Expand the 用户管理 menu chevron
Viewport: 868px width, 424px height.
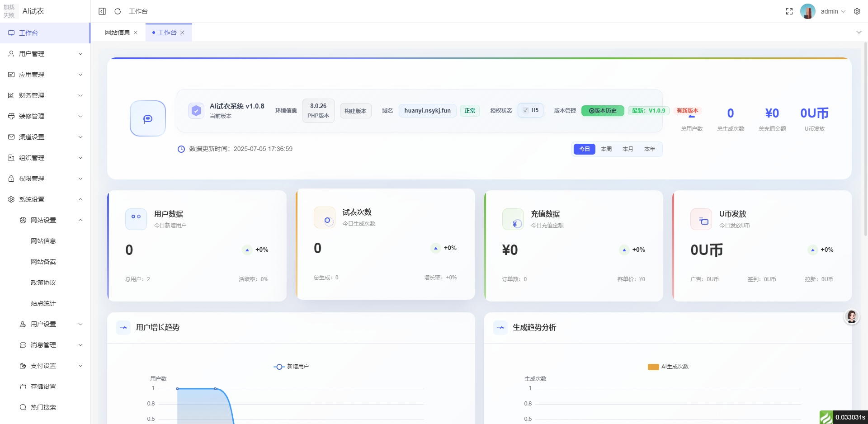80,54
